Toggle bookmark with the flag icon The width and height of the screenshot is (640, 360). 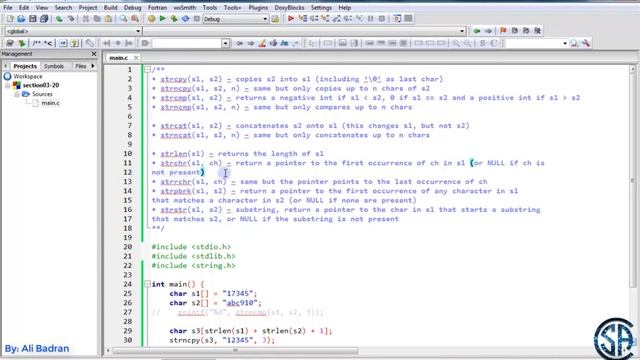(503, 31)
